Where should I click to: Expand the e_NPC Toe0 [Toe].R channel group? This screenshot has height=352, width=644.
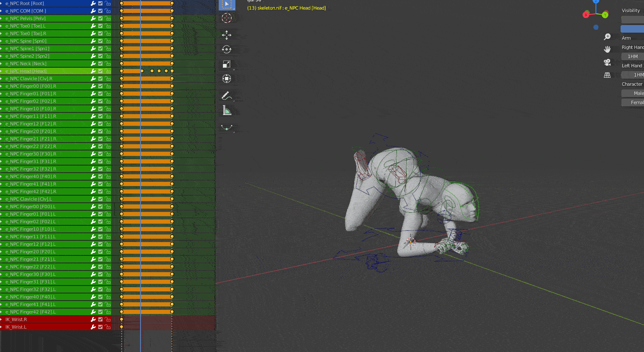tap(1, 33)
